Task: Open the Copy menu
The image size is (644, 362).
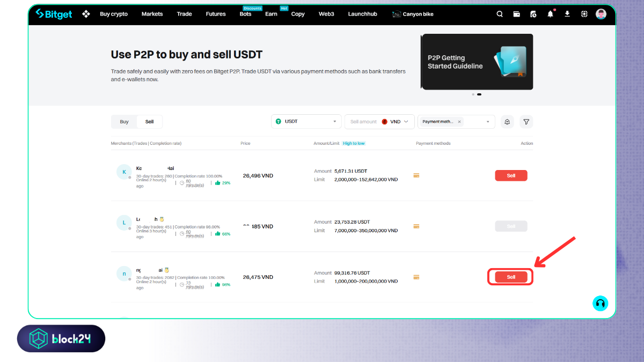Action: point(298,14)
